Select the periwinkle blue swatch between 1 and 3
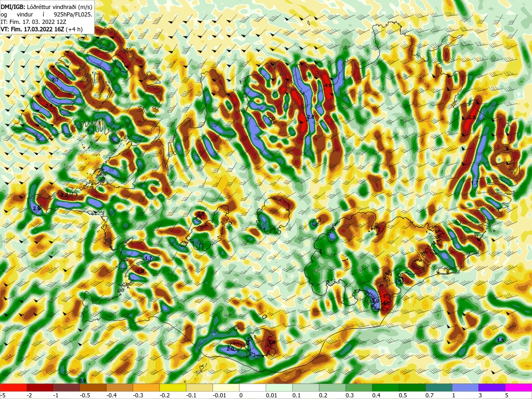 point(465,387)
